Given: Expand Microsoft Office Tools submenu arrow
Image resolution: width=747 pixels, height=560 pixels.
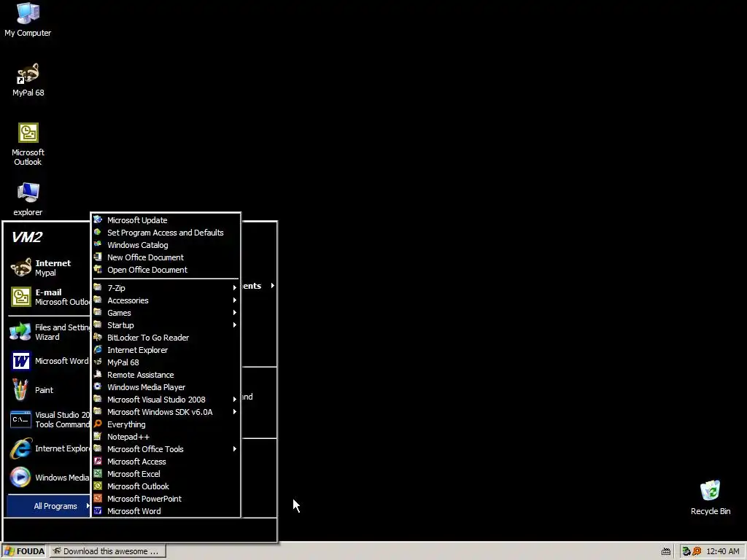Looking at the screenshot, I should (234, 448).
